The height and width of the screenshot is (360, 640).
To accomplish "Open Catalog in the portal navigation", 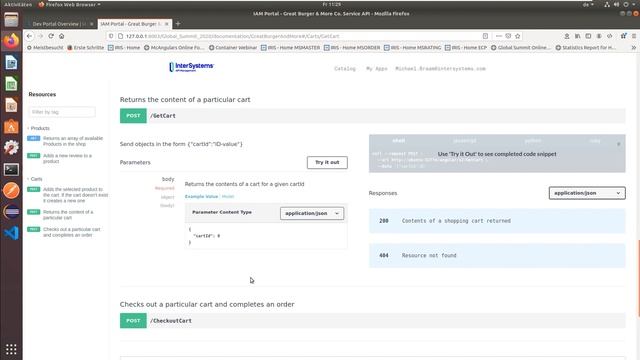I will 345,69.
